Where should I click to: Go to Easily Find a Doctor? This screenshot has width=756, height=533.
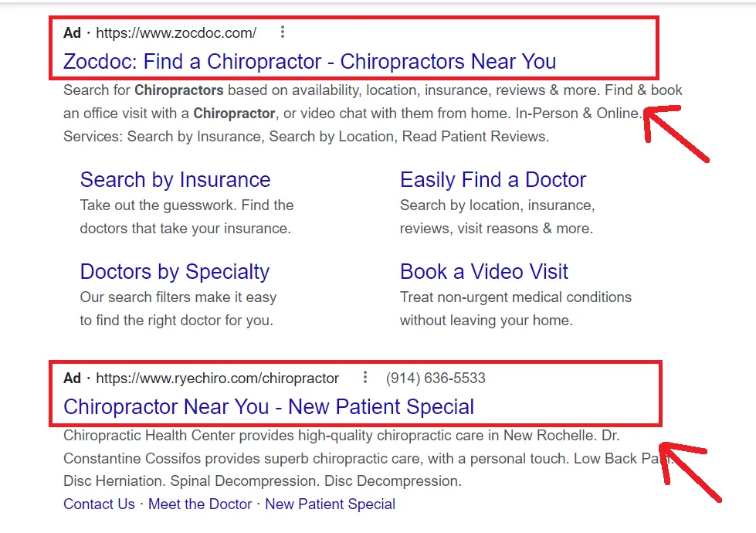pyautogui.click(x=493, y=180)
